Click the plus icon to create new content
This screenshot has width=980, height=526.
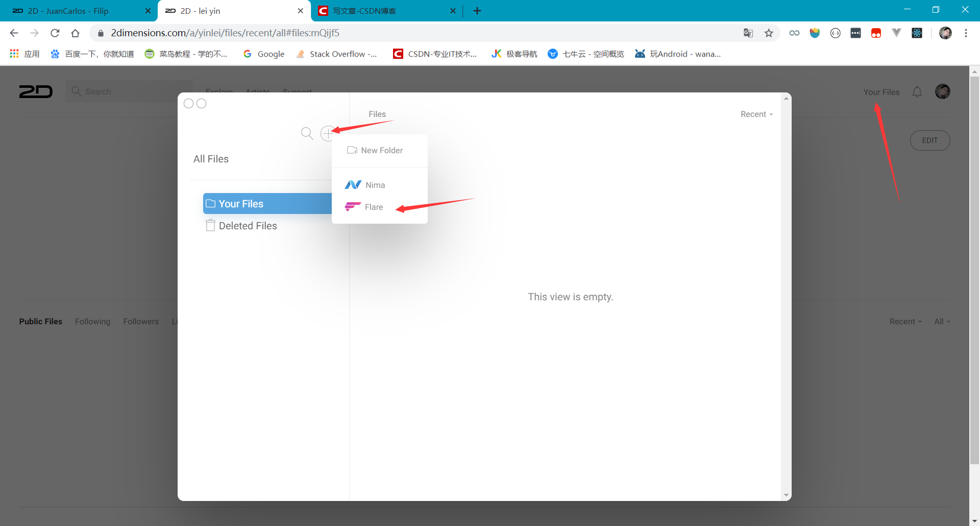[328, 133]
